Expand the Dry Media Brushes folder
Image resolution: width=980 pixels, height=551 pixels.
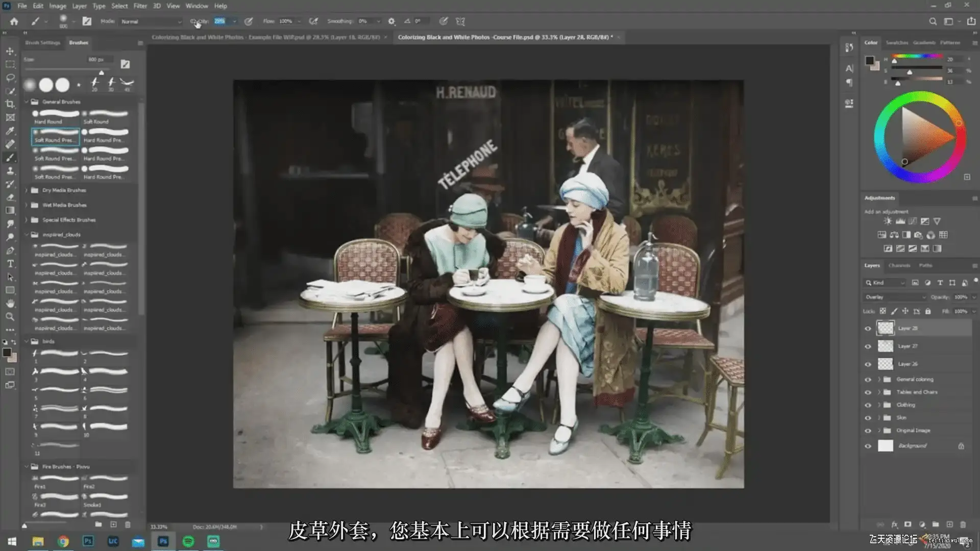pyautogui.click(x=27, y=190)
